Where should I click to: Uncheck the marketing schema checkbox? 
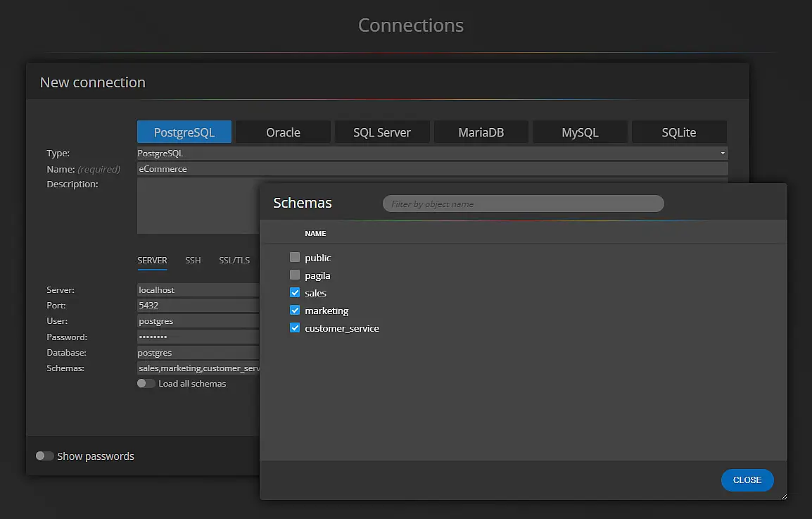(x=295, y=310)
